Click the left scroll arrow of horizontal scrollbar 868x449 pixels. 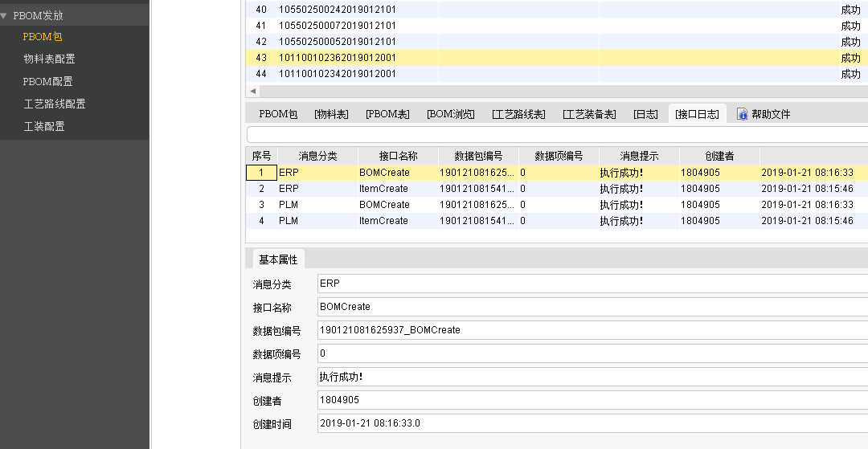coord(253,91)
